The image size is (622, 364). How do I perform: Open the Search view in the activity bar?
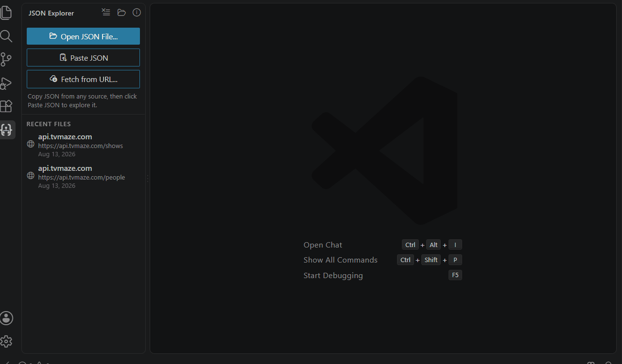[6, 36]
